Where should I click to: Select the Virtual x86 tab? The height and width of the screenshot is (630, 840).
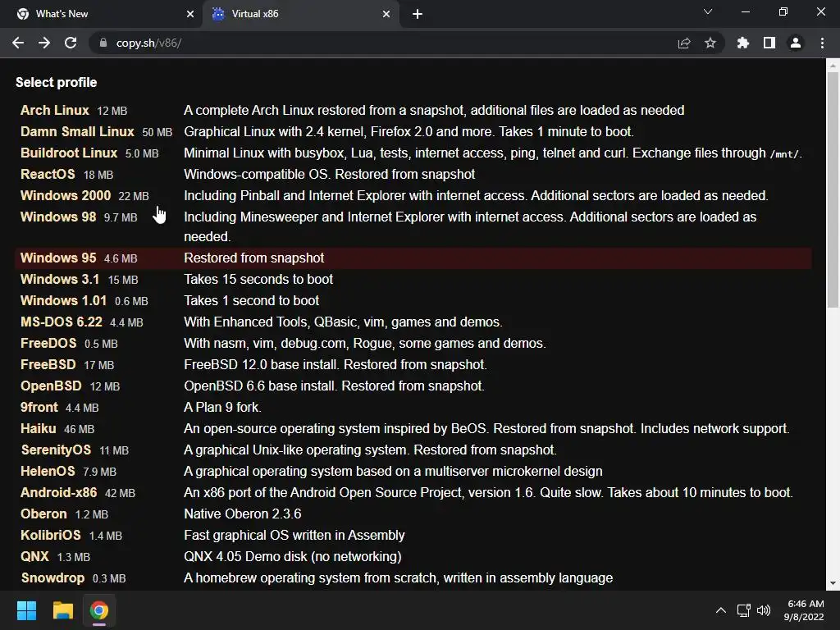point(300,14)
